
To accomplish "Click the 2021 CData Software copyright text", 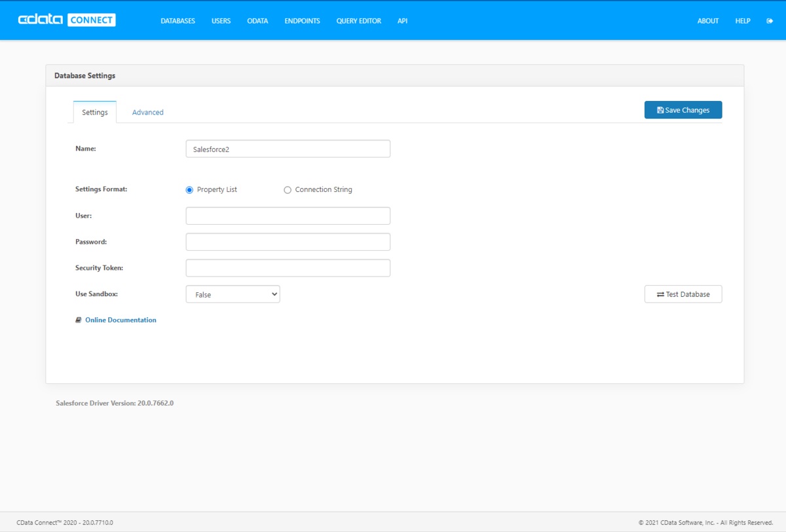I will pos(706,523).
